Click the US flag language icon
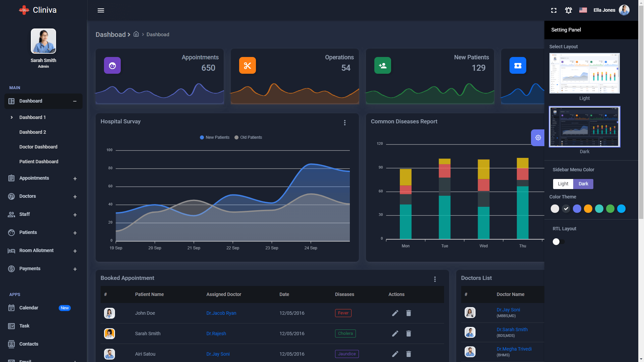This screenshot has height=362, width=644. 583,10
